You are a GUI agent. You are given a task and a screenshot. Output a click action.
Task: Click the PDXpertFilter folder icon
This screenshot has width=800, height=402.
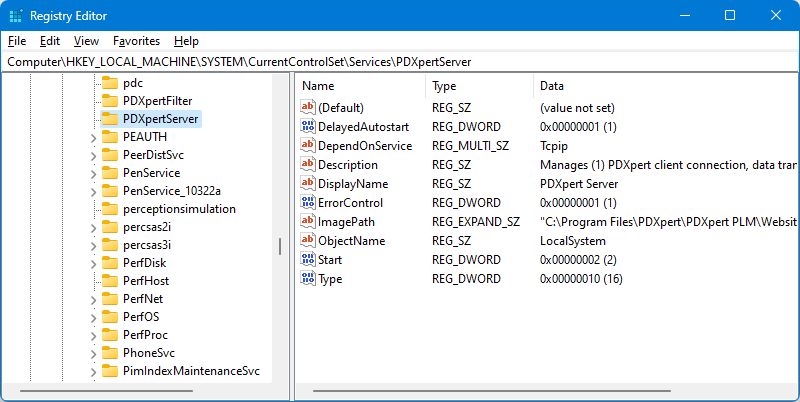(110, 100)
